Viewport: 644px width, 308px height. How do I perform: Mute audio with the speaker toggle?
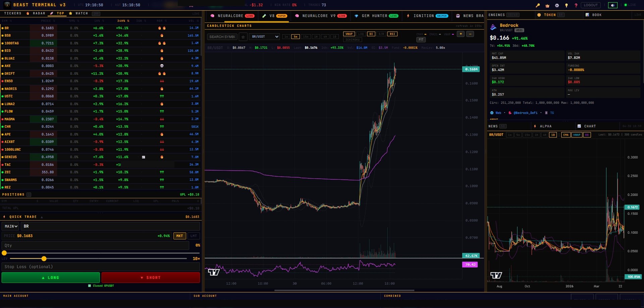[x=613, y=5]
